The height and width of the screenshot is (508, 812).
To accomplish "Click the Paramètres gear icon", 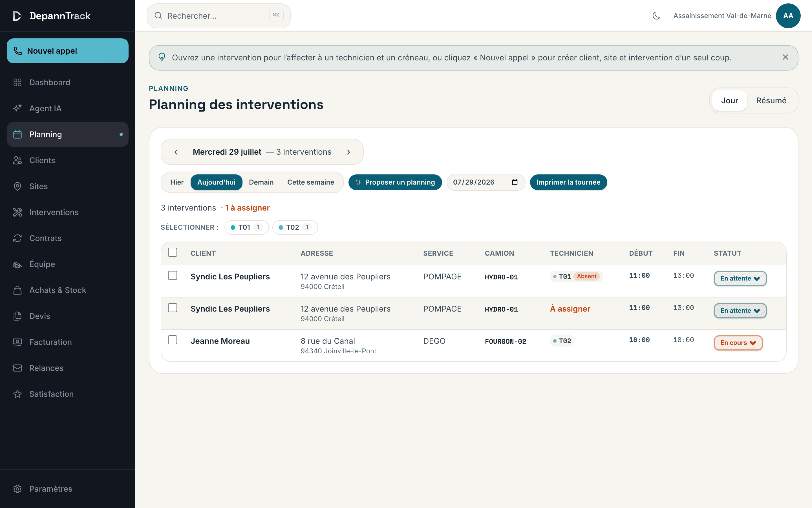I will [x=17, y=489].
